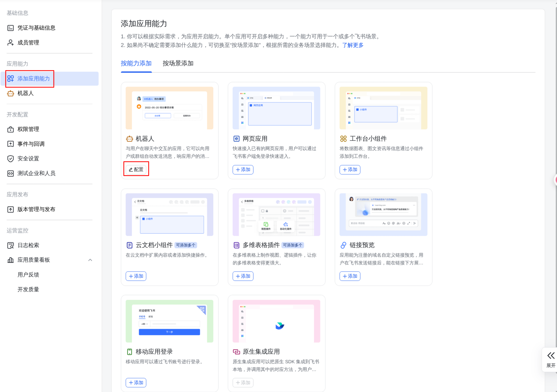Click the 可添加多个 tag on 云文档小组件
Image resolution: width=557 pixels, height=392 pixels.
point(186,245)
